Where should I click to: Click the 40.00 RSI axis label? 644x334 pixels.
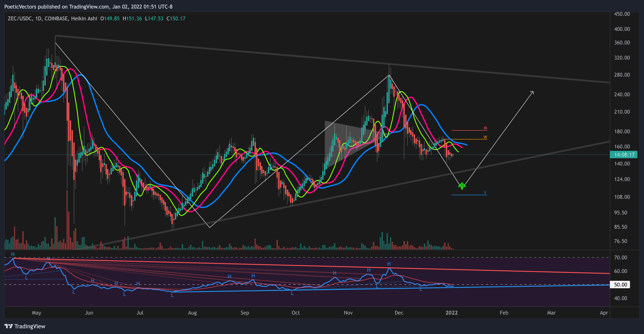coord(621,298)
